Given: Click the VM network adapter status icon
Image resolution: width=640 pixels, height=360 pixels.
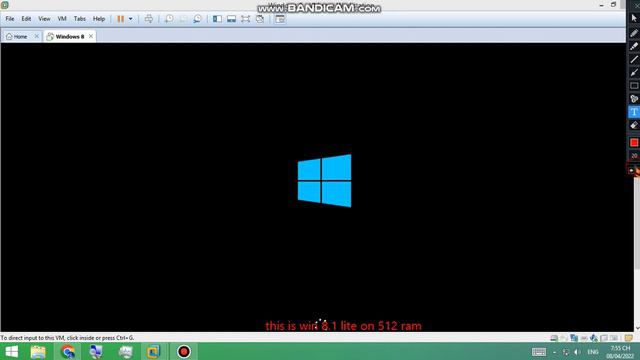Looking at the screenshot, I should 574,338.
